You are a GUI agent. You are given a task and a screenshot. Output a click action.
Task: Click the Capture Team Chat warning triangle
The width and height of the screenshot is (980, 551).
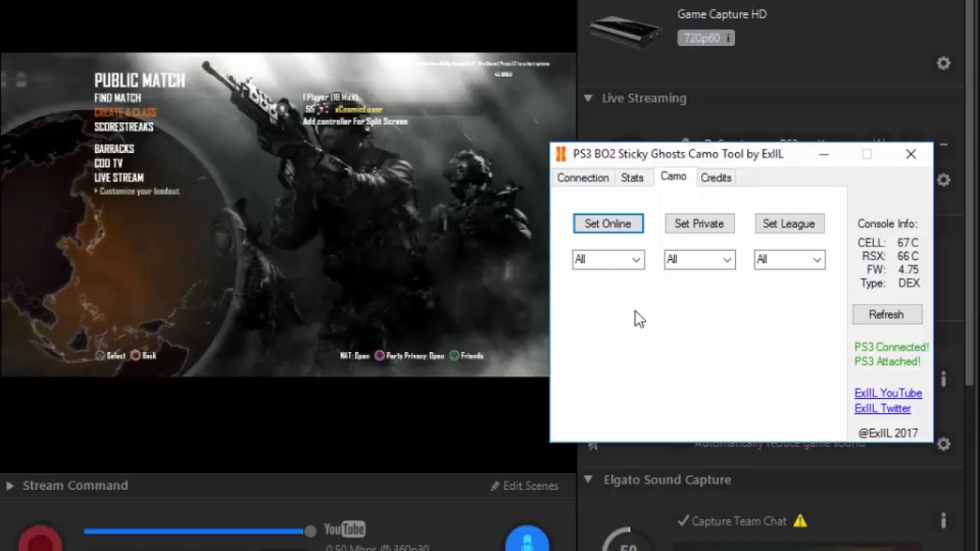point(800,521)
